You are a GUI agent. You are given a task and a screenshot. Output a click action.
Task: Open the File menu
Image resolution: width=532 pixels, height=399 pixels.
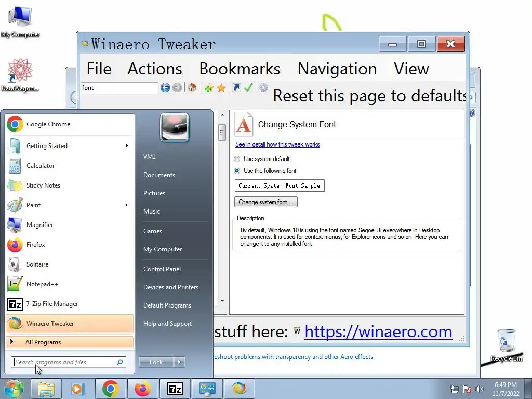pyautogui.click(x=99, y=69)
